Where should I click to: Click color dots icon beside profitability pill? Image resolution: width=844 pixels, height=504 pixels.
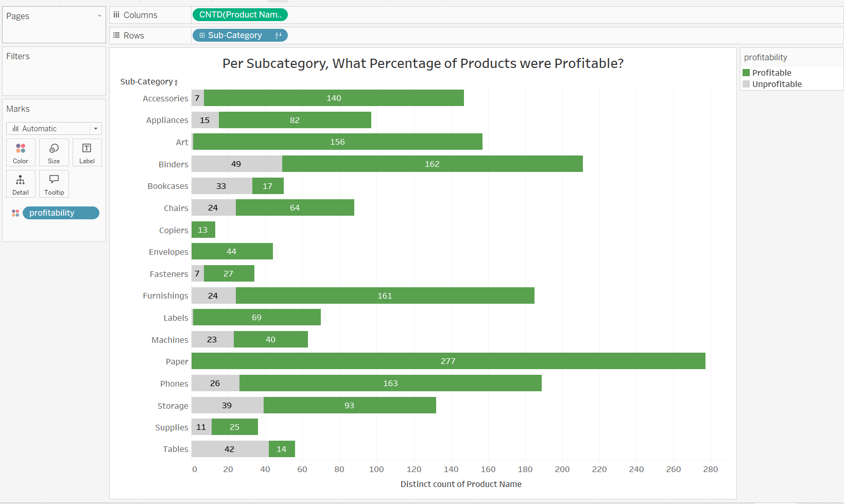[x=15, y=213]
